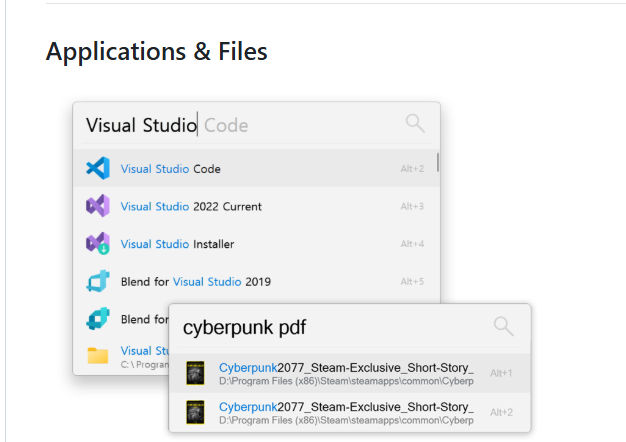Click the Alt+4 shortcut hint label
The width and height of the screenshot is (626, 442).
point(412,244)
